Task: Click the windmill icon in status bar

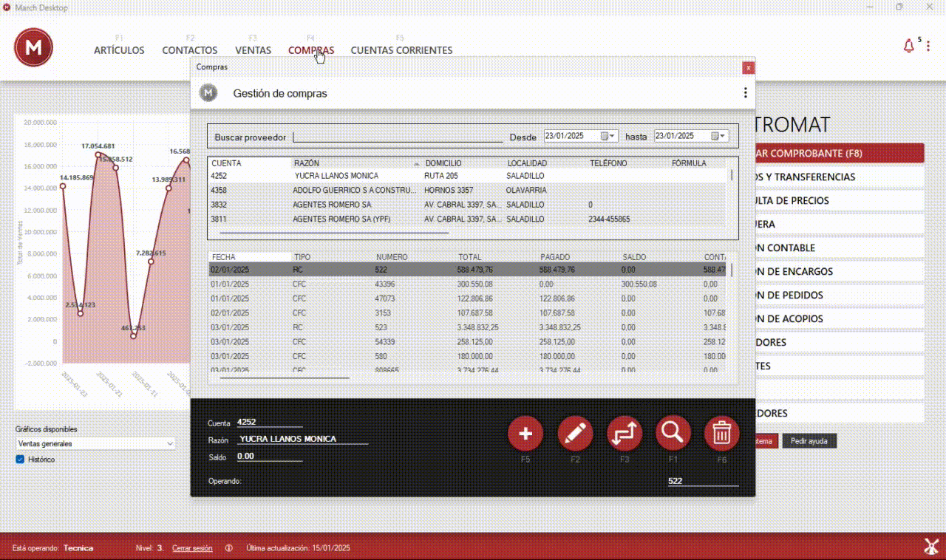Action: click(931, 547)
